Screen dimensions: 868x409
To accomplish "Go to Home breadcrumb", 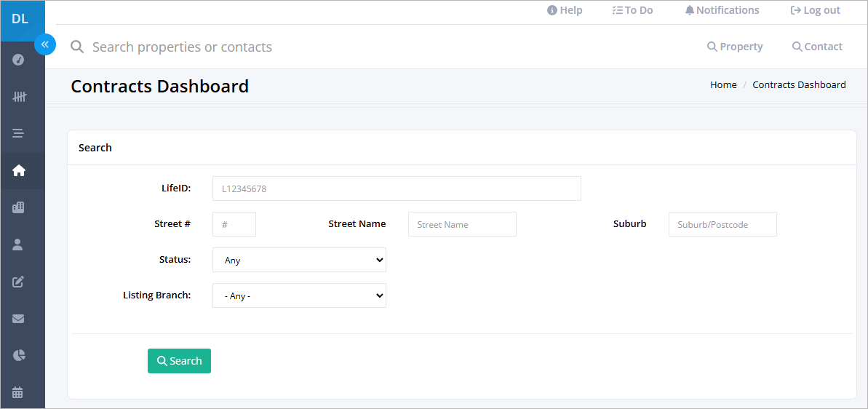I will coord(723,84).
